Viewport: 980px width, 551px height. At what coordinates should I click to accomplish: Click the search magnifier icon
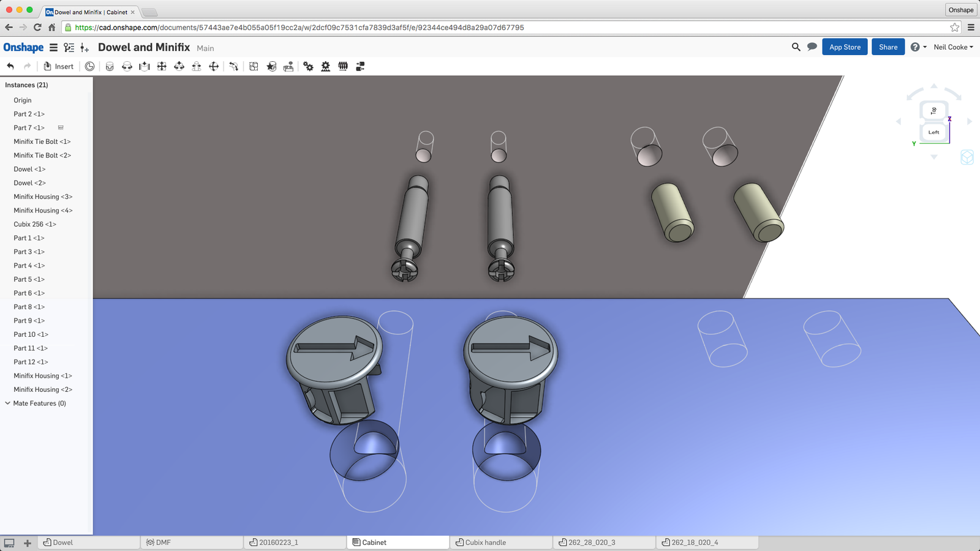(x=796, y=47)
